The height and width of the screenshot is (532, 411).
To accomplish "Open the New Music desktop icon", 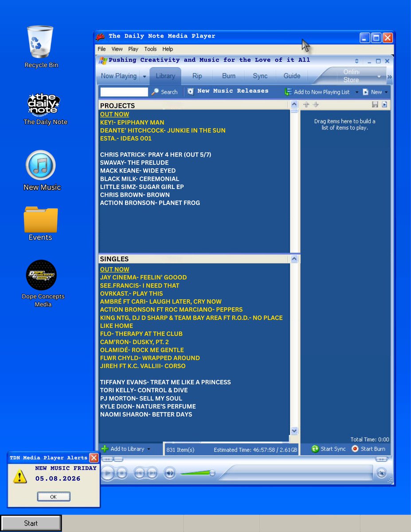I will point(41,165).
